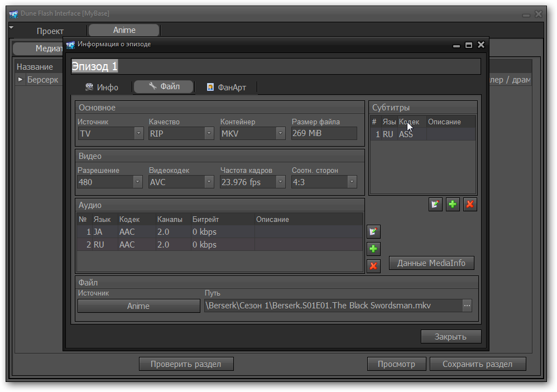Delete subtitle using red X icon
Viewport: 557px width, 392px height.
pos(470,205)
